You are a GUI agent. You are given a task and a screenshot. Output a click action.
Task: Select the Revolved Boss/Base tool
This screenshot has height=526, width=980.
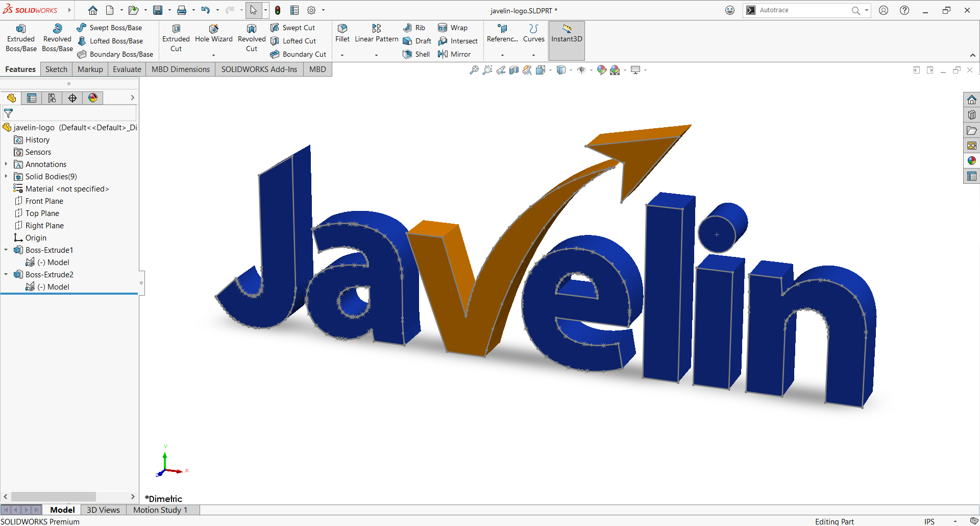[57, 38]
